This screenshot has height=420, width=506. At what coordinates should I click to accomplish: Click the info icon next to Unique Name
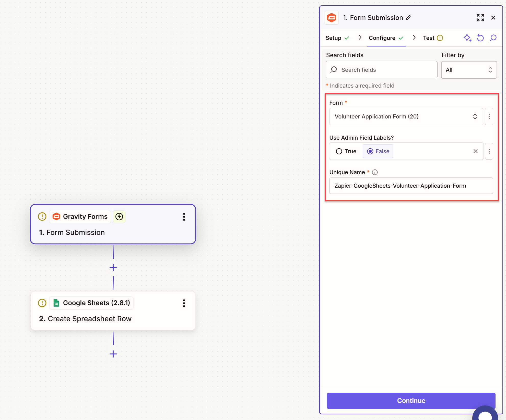coord(375,172)
